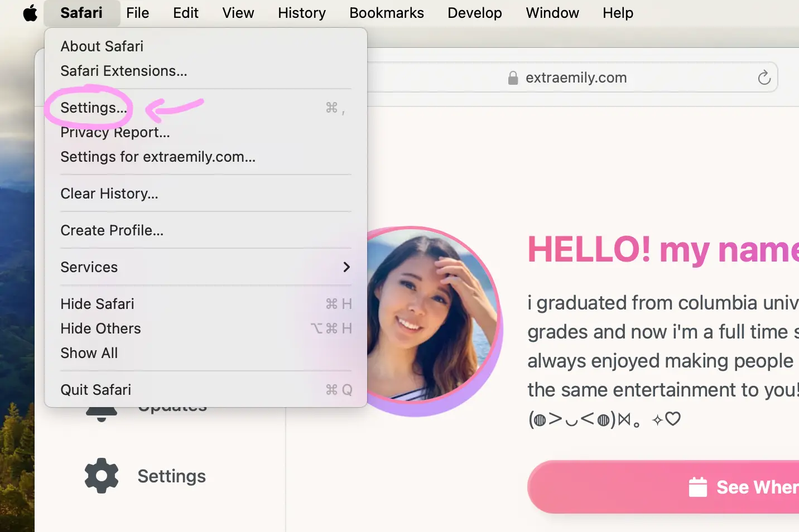Open About Safari

click(102, 46)
